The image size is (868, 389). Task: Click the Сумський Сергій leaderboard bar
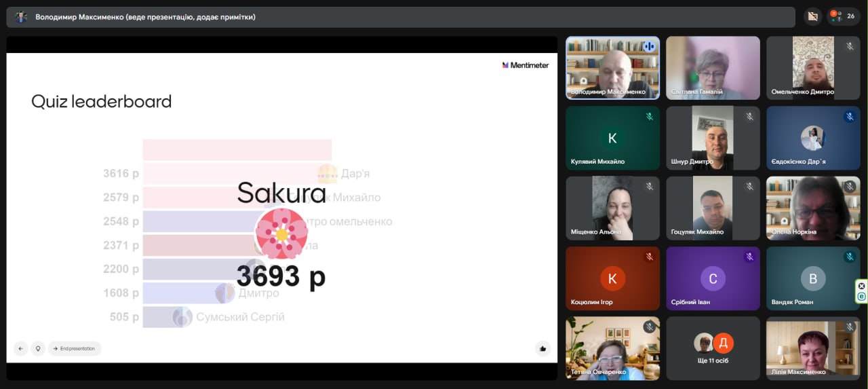coord(162,317)
